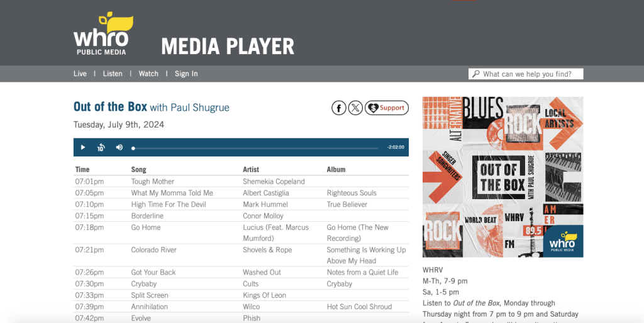Select the song 'Got Your Back'

pyautogui.click(x=153, y=272)
